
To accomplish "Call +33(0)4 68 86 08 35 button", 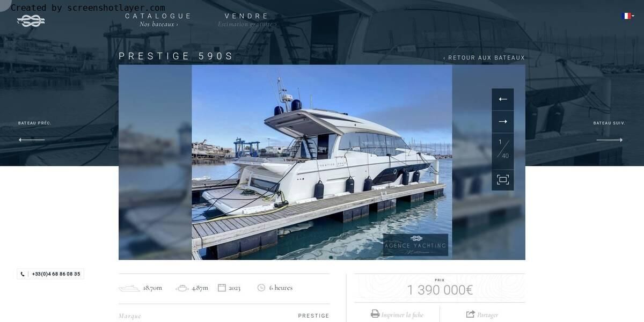I will click(50, 274).
